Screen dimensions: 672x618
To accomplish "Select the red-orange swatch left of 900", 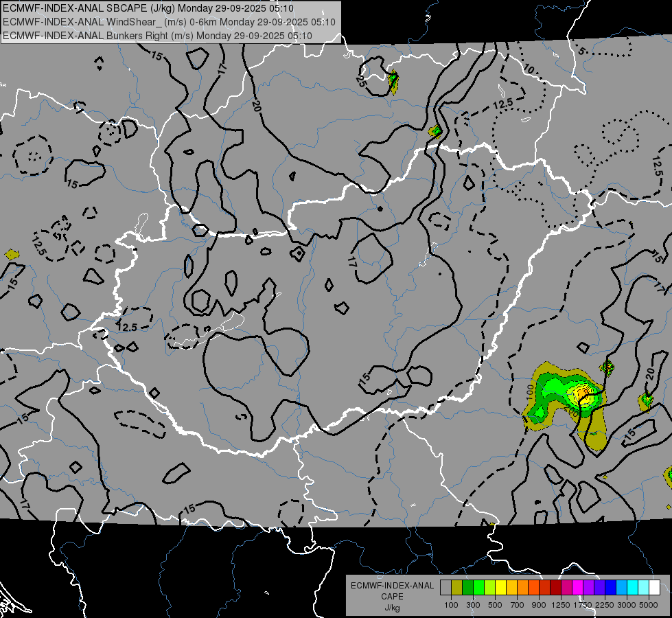I will pyautogui.click(x=533, y=588).
